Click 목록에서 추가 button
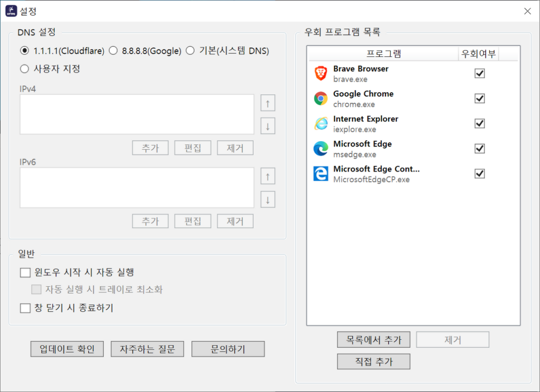This screenshot has height=392, width=540. (x=374, y=340)
